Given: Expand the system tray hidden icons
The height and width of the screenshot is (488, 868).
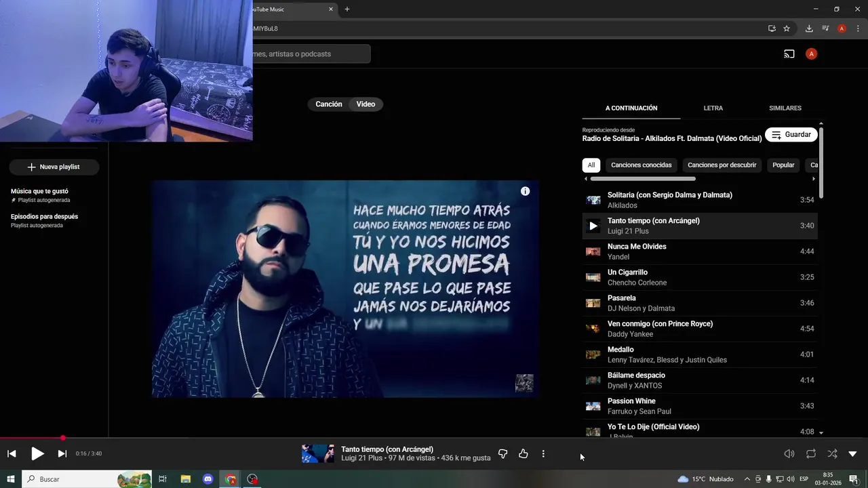Looking at the screenshot, I should (747, 479).
